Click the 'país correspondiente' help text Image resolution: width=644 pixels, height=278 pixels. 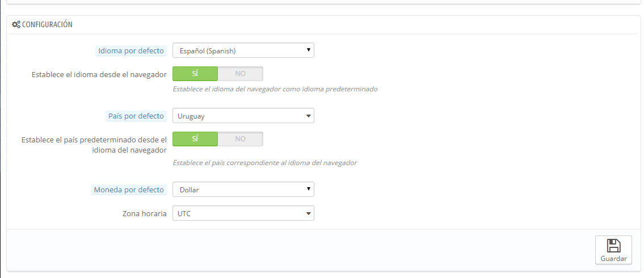[x=265, y=163]
